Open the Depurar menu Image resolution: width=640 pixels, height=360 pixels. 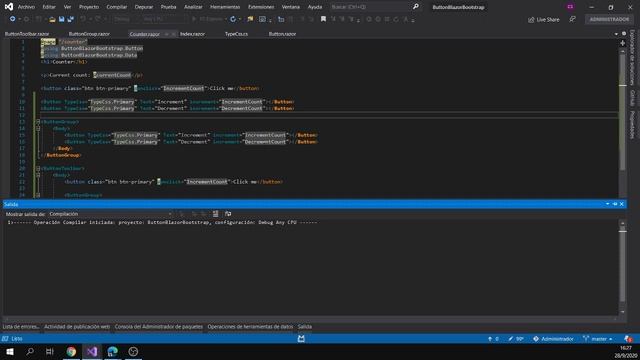pos(144,7)
